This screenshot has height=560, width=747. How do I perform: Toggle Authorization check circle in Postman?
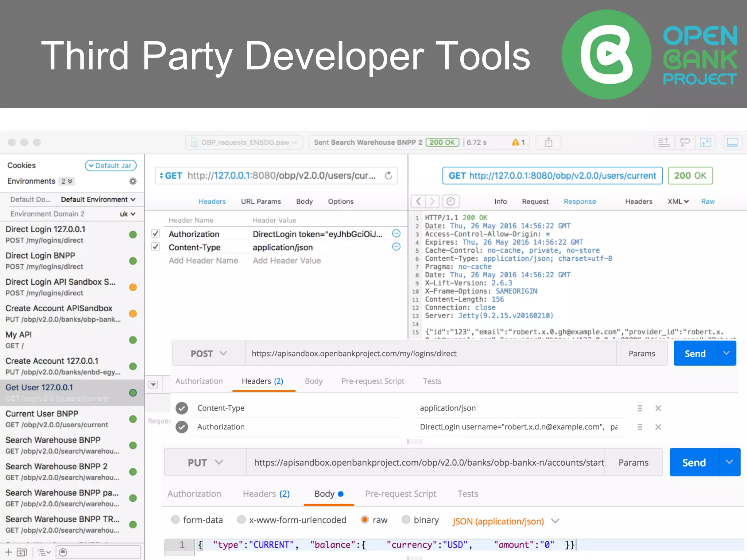click(182, 427)
